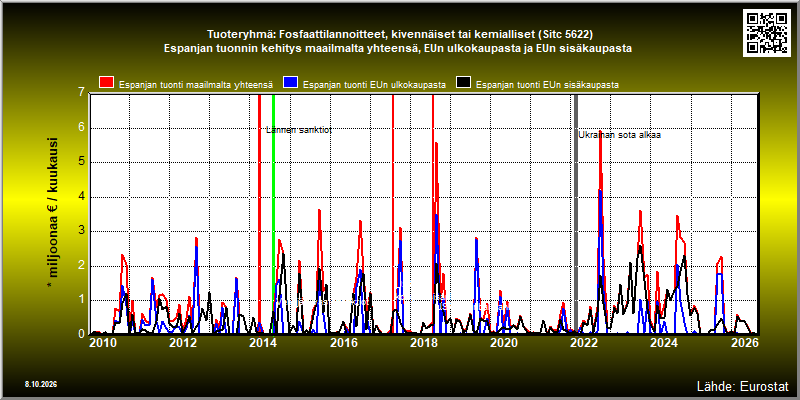Click x-axis year label 2016
This screenshot has width=800, height=400.
point(343,343)
